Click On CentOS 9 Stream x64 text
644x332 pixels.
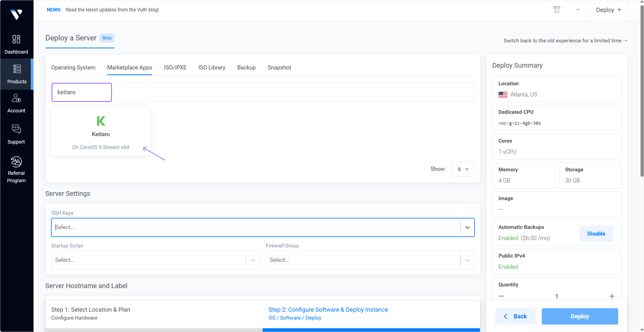click(x=101, y=147)
